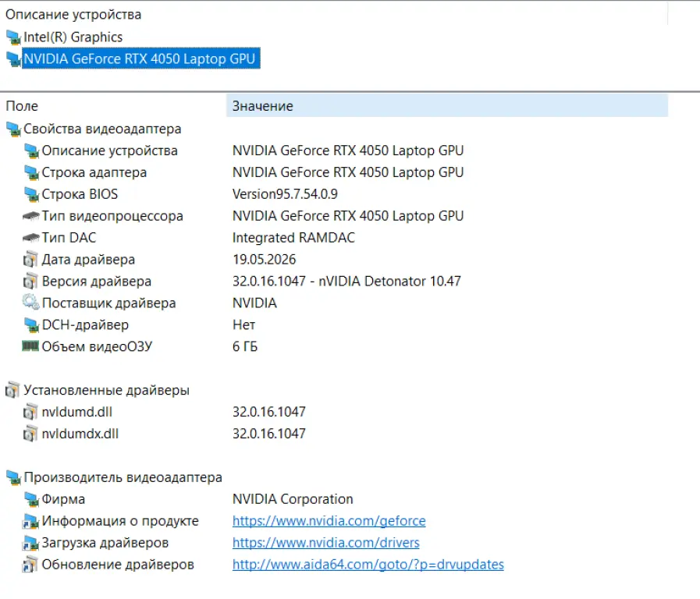Open the nvidia.com/drivers download link
Viewport: 700px width, 599px height.
(x=326, y=543)
